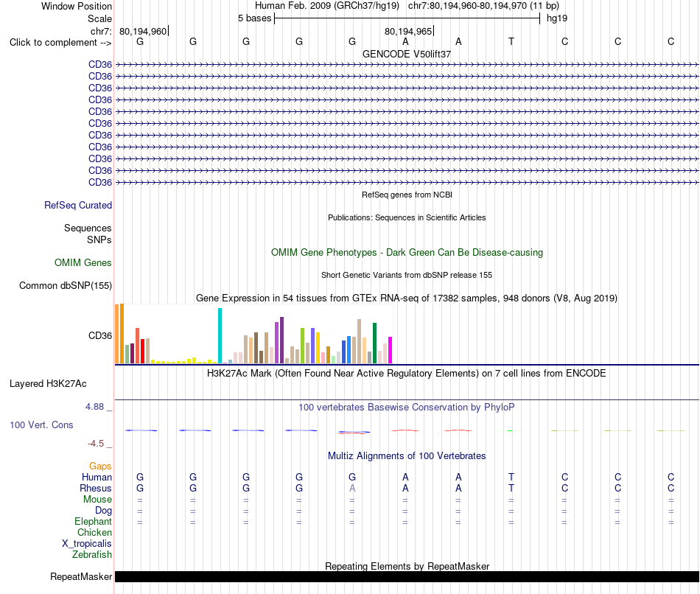Click the hg19 assembly label beside the scale
This screenshot has height=594, width=700.
coord(557,18)
